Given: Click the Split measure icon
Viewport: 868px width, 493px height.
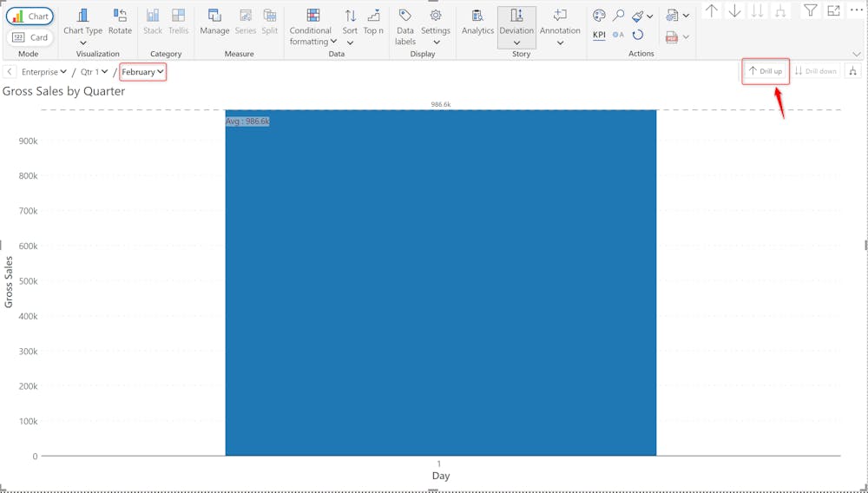Looking at the screenshot, I should point(270,22).
